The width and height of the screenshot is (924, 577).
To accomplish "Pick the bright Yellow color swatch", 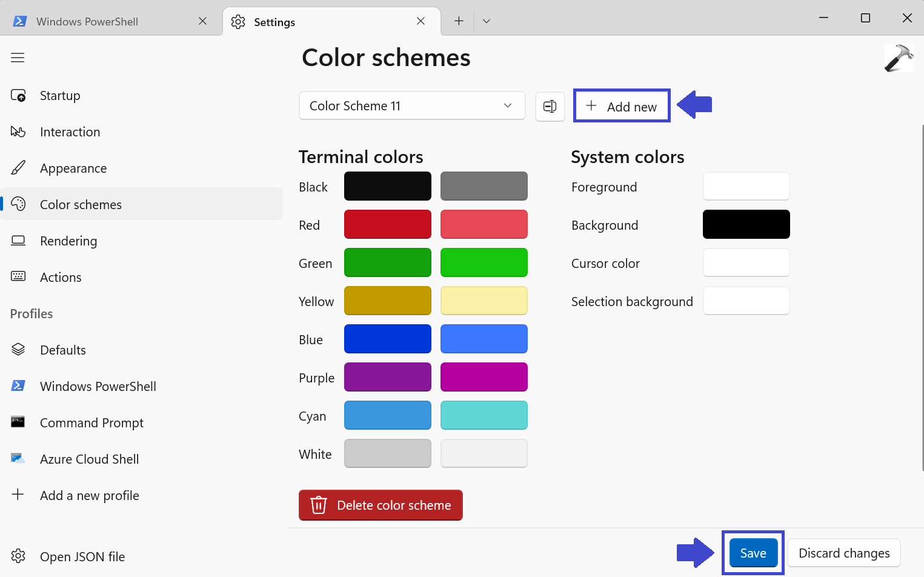I will 484,301.
